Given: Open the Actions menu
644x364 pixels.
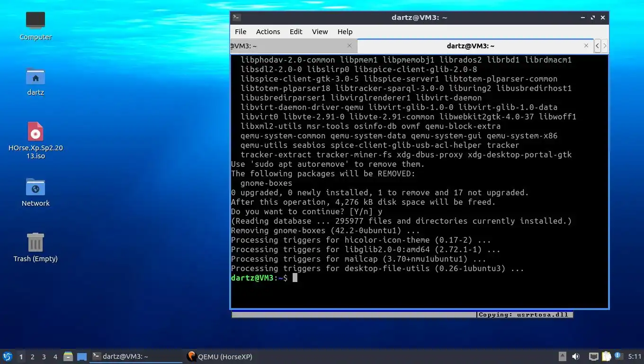Looking at the screenshot, I should tap(268, 32).
